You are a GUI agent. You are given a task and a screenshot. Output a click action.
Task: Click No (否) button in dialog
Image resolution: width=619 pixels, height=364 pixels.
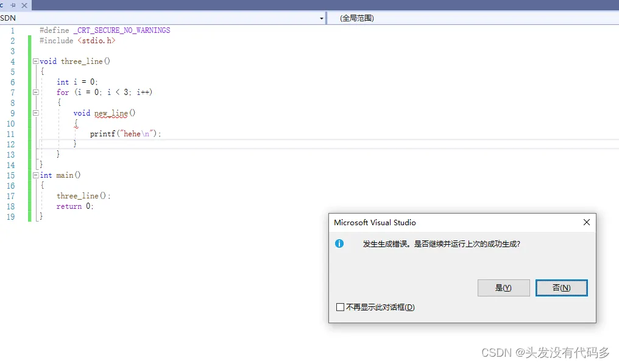pos(561,288)
